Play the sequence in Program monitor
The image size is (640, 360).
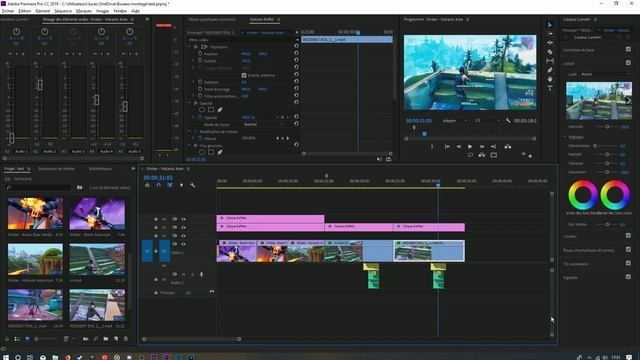470,146
